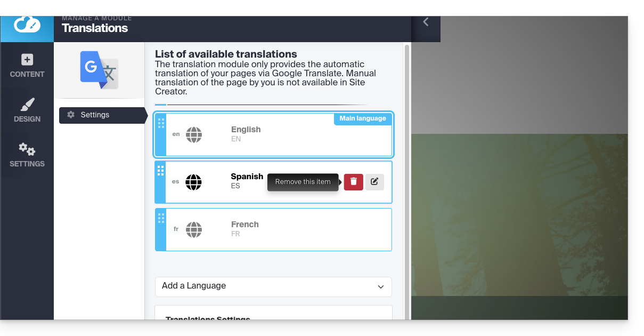
Task: Open the Add a Language dropdown
Action: pos(273,286)
